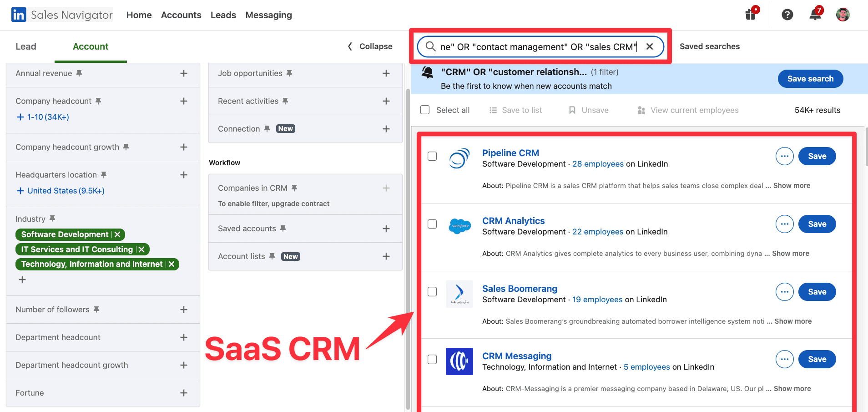The image size is (868, 412).
Task: Show more of CRM Messaging's About text
Action: tap(792, 389)
